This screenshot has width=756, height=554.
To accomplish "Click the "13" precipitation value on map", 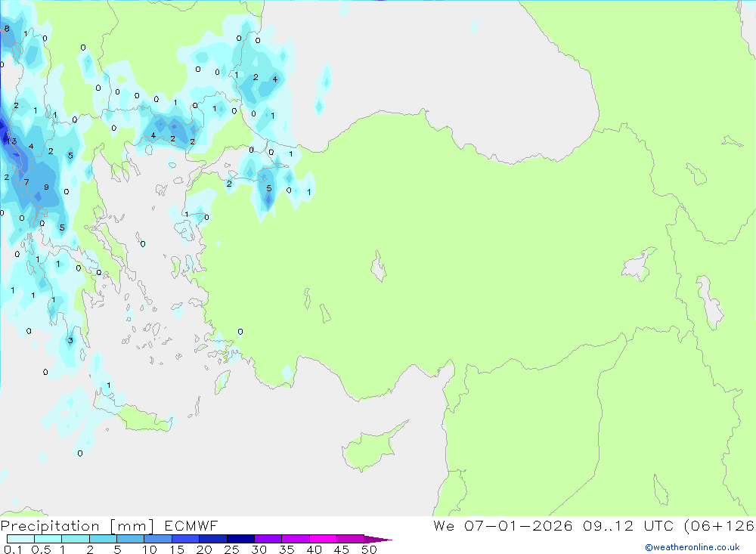I will pyautogui.click(x=11, y=141).
